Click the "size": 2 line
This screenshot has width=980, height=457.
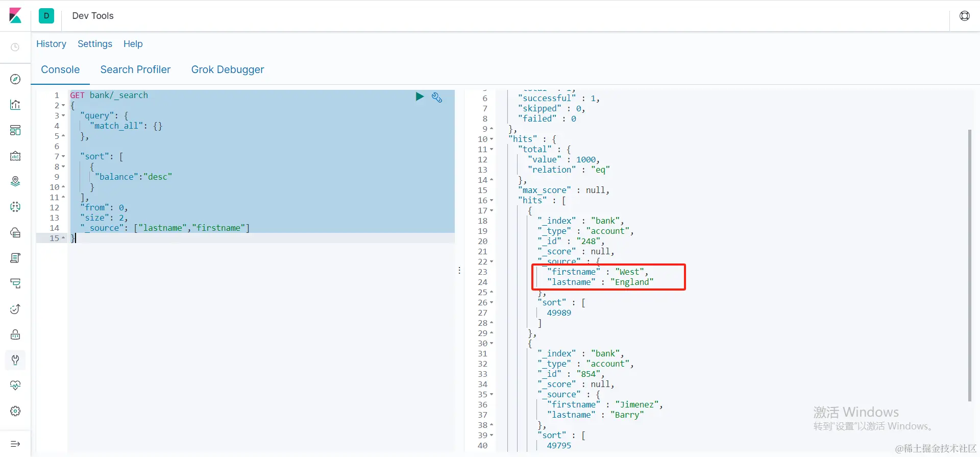[104, 218]
